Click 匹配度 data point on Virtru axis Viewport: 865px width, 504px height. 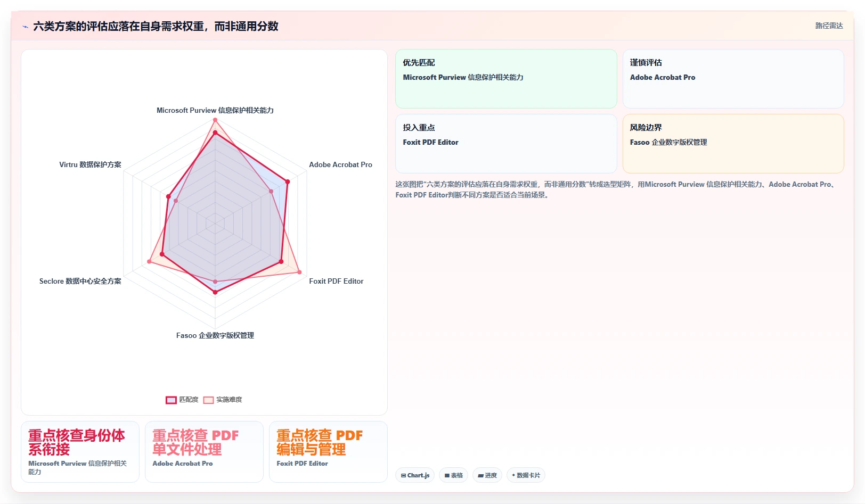tap(168, 197)
